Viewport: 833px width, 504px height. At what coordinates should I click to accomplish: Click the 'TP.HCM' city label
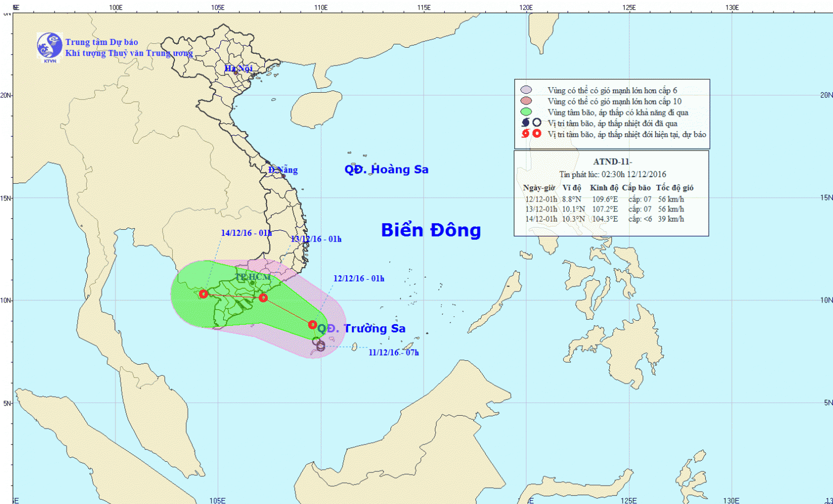coord(253,277)
